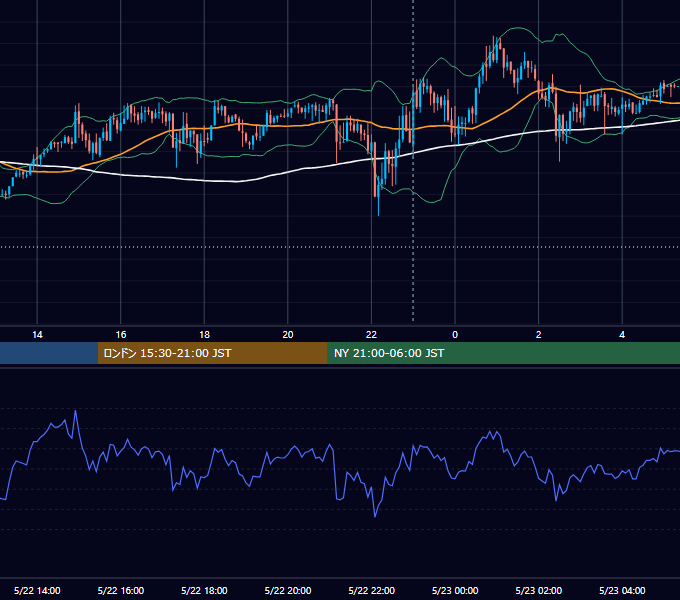The height and width of the screenshot is (600, 680).
Task: Click the hour label 22 on price axis
Action: [371, 335]
